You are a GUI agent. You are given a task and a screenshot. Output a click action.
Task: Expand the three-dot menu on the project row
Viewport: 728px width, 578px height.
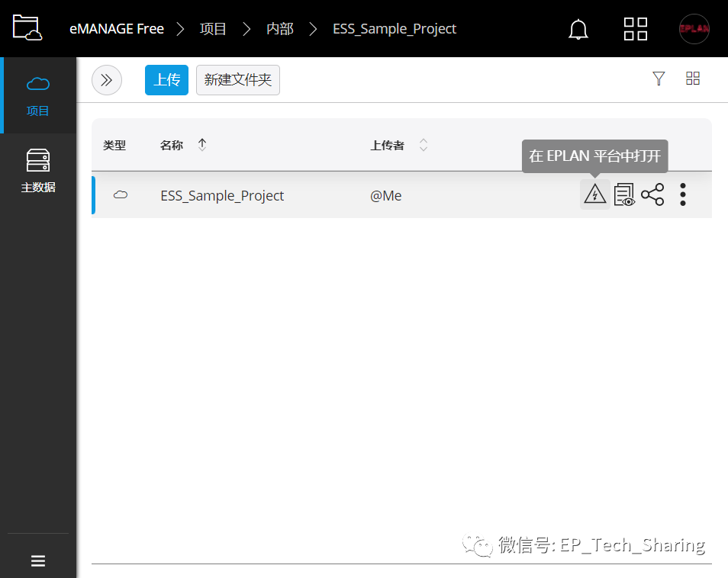(x=682, y=195)
